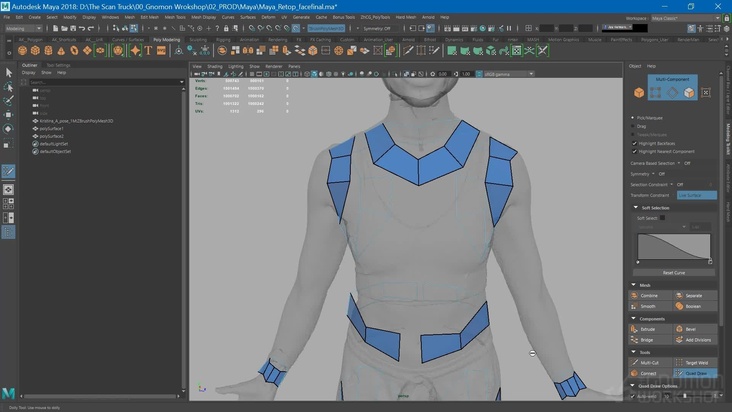Click the Undo arrow icon

pos(82,28)
